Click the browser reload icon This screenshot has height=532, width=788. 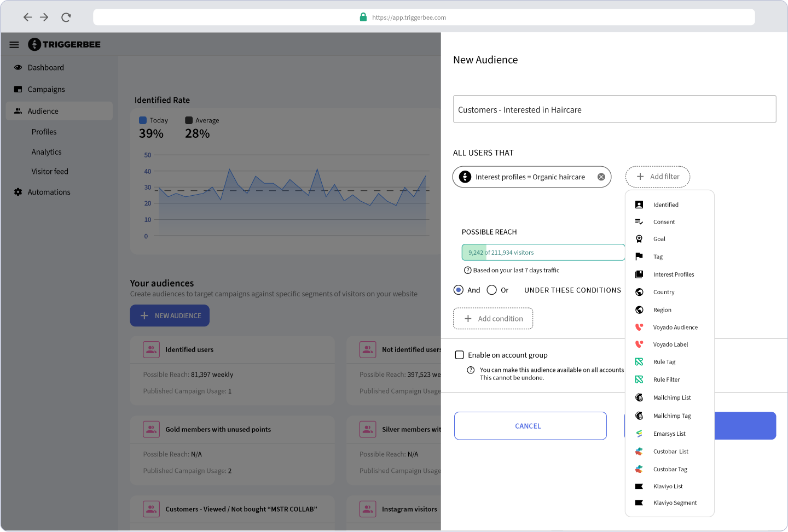coord(66,17)
